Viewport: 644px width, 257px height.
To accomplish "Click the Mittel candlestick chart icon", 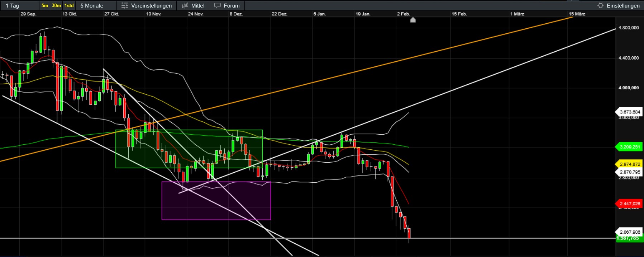I will click(x=185, y=5).
